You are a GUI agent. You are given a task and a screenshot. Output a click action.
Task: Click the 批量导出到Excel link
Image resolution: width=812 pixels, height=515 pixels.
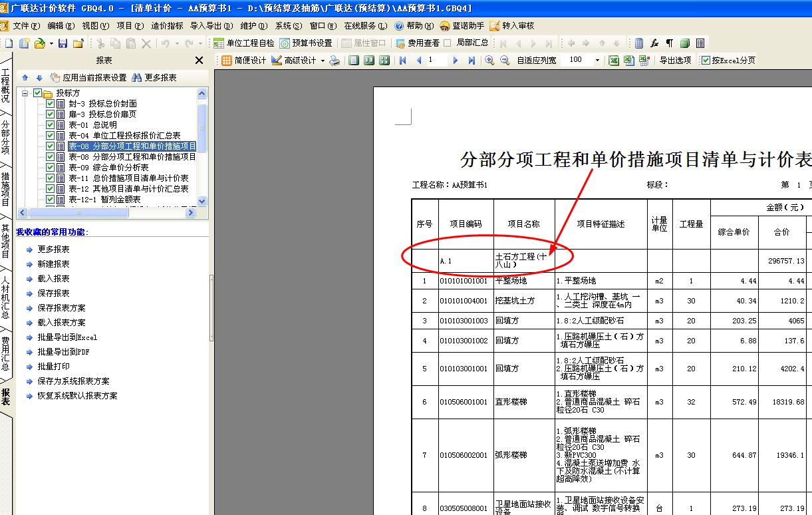pos(67,337)
